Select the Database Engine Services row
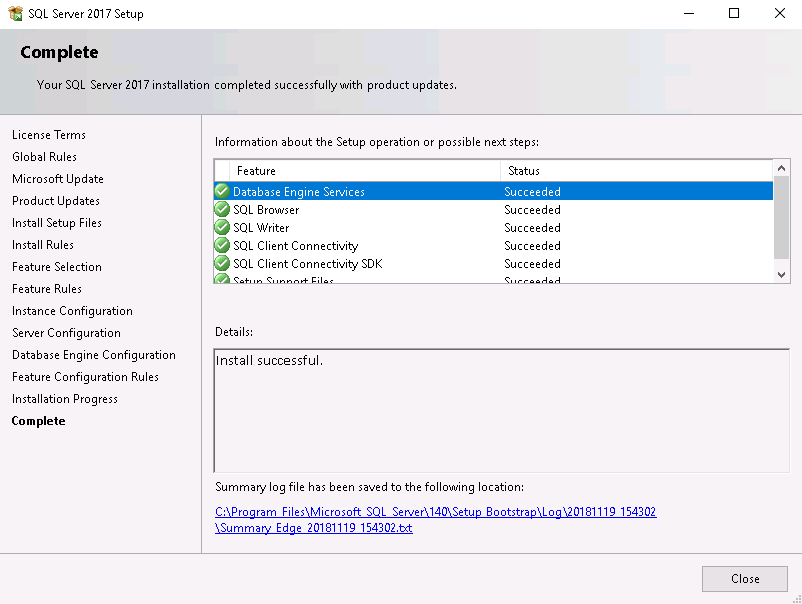This screenshot has height=604, width=802. [x=494, y=191]
